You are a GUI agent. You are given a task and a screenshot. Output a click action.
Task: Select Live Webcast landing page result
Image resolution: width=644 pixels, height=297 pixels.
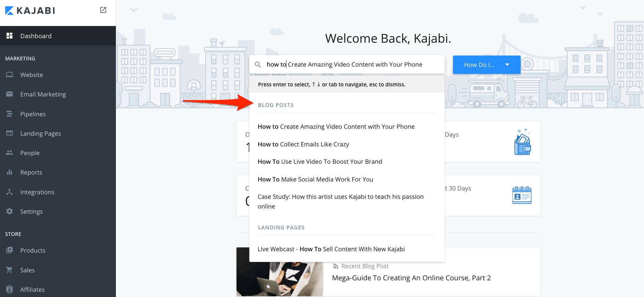(331, 249)
